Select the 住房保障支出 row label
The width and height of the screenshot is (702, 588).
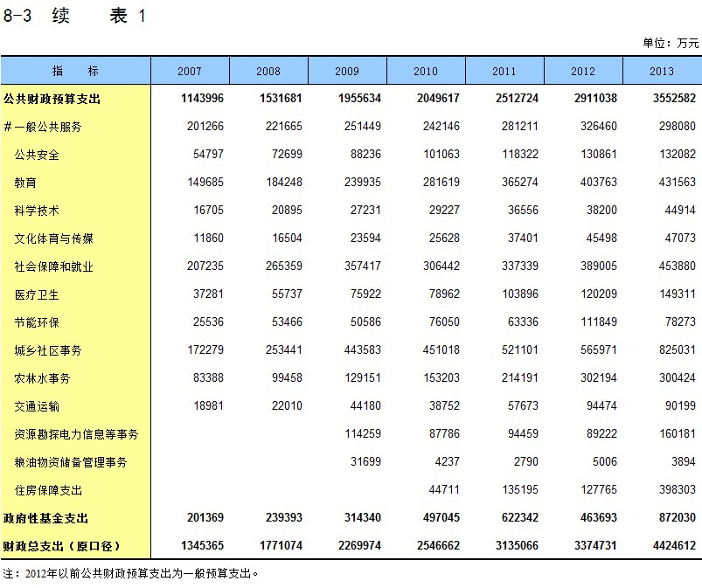pos(48,490)
